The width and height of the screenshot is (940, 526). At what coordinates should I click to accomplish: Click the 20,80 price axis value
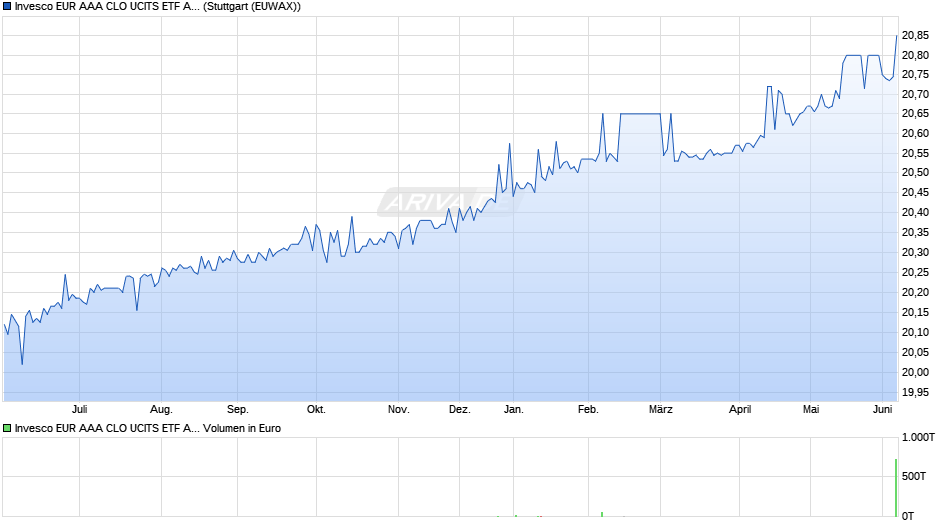point(915,56)
